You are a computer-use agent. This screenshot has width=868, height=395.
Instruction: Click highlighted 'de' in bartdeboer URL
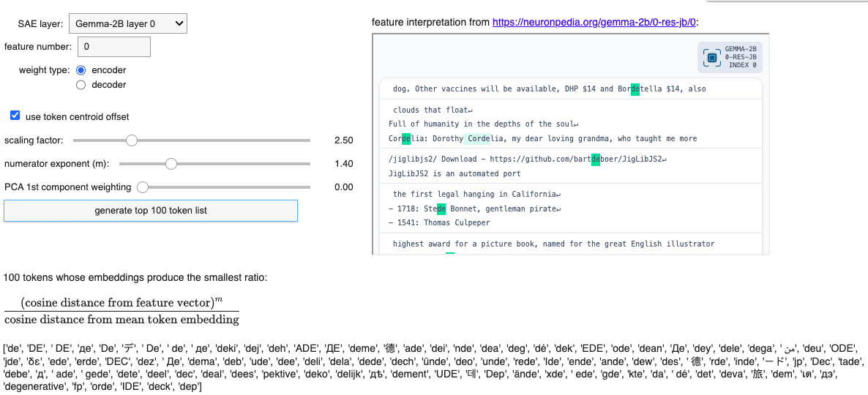[595, 159]
